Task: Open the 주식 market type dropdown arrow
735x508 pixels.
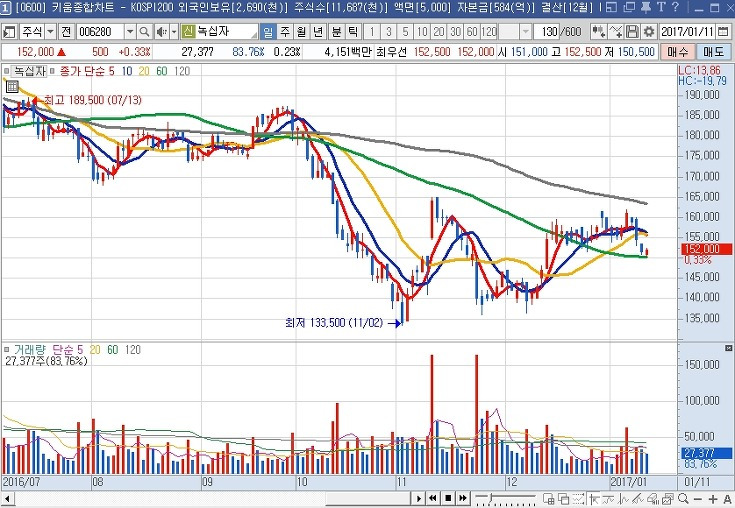Action: coord(51,32)
